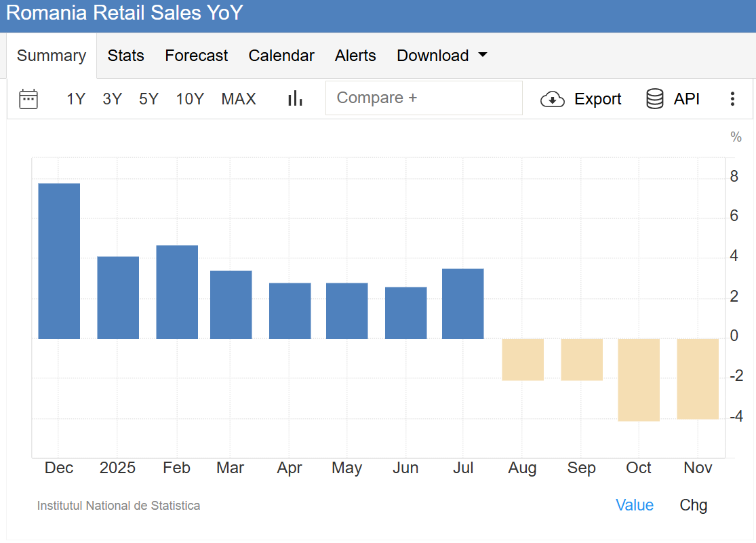Open the Forecast tab

(196, 56)
